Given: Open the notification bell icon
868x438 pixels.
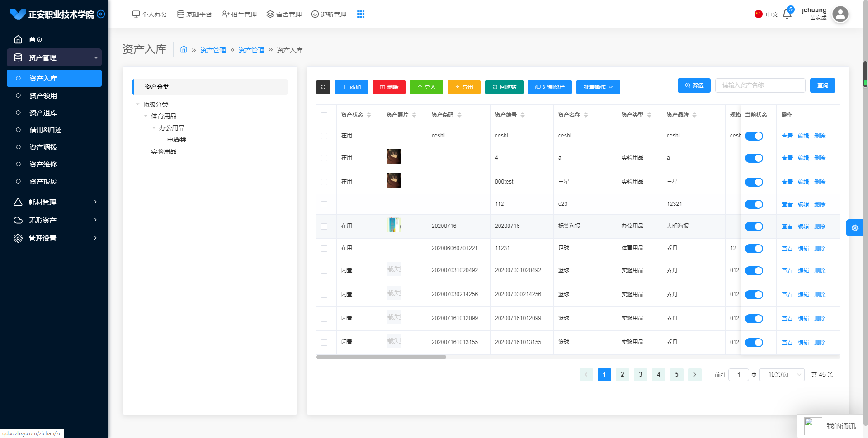Looking at the screenshot, I should pos(787,14).
